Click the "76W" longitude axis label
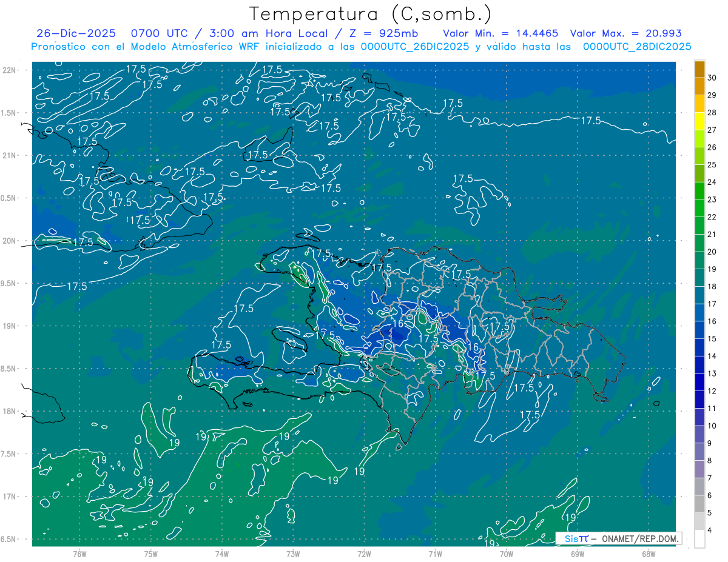 (x=79, y=554)
